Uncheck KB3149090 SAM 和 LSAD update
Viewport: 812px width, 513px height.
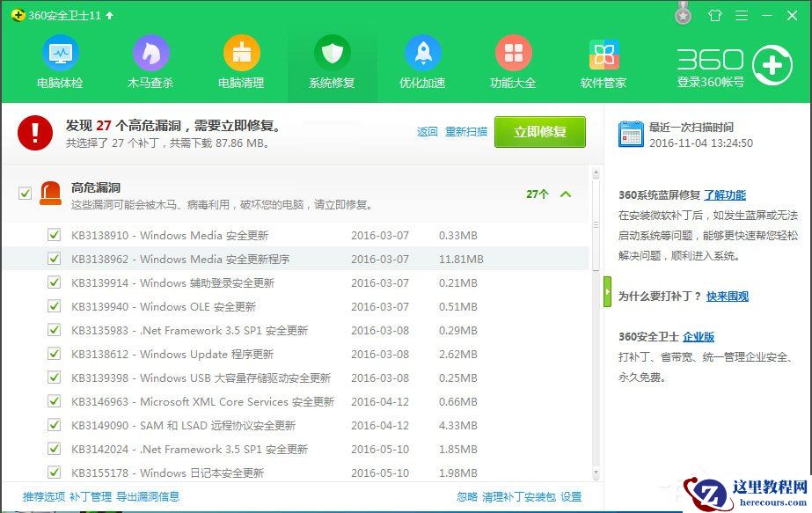click(x=55, y=426)
